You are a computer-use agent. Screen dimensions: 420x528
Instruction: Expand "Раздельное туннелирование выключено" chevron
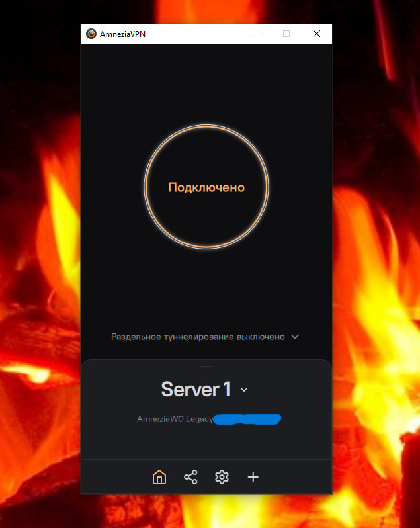295,337
